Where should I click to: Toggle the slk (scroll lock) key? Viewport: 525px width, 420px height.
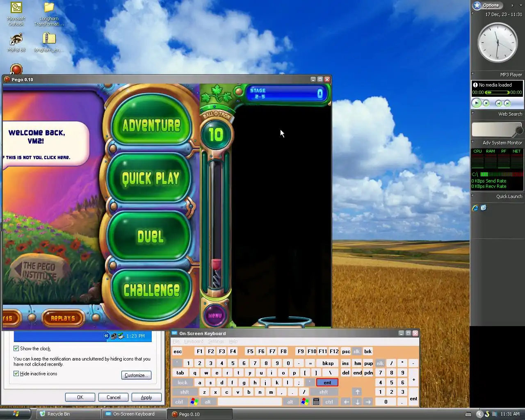point(356,352)
